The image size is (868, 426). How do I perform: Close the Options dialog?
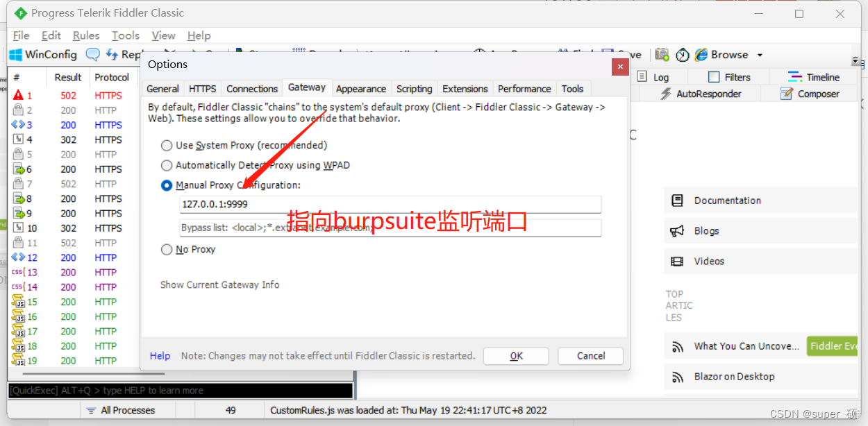point(619,67)
